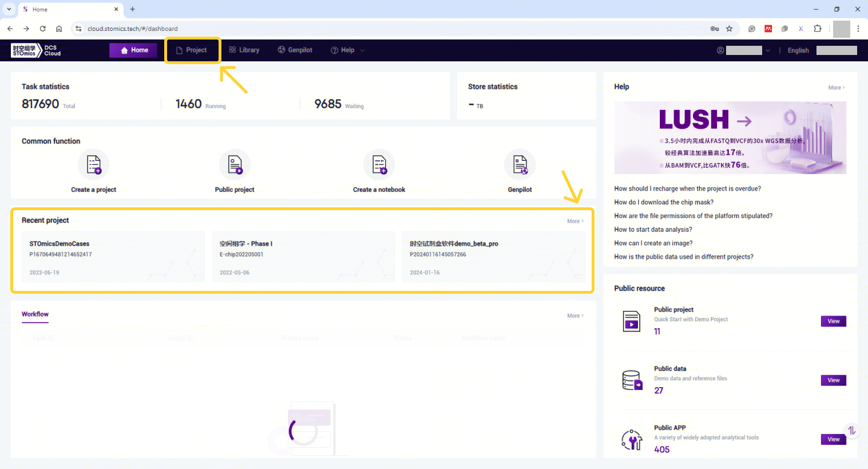Open 'How to start data analysis?' link
The width and height of the screenshot is (868, 469).
[x=653, y=230]
